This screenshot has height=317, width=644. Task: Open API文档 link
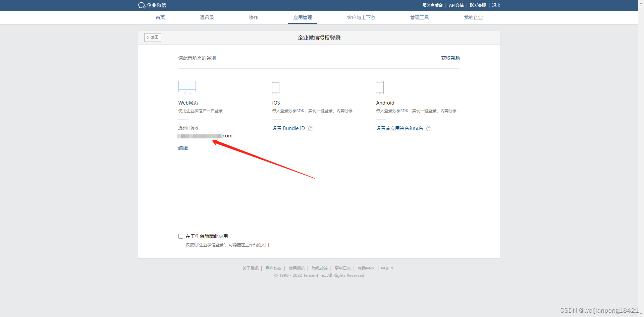[456, 5]
